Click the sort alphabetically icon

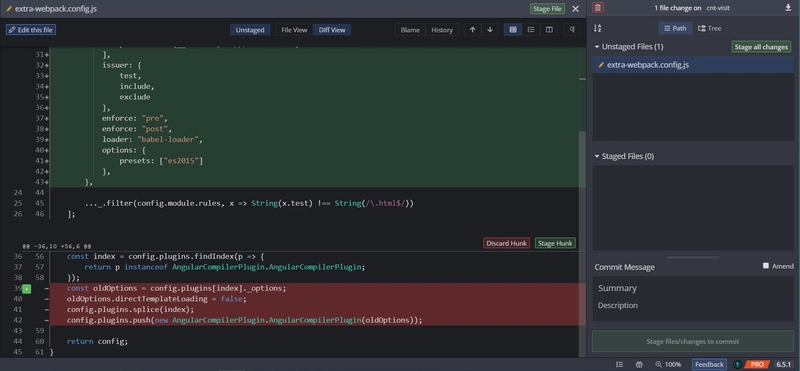click(x=598, y=29)
